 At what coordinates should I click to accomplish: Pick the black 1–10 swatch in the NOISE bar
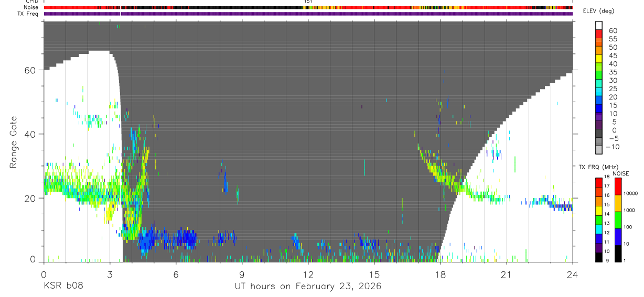618,254
